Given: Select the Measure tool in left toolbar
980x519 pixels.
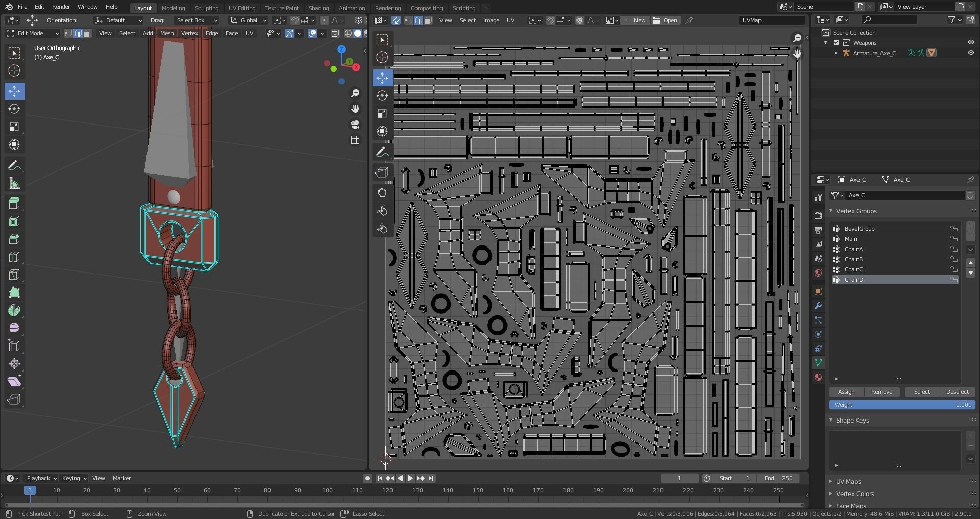Looking at the screenshot, I should click(x=14, y=184).
